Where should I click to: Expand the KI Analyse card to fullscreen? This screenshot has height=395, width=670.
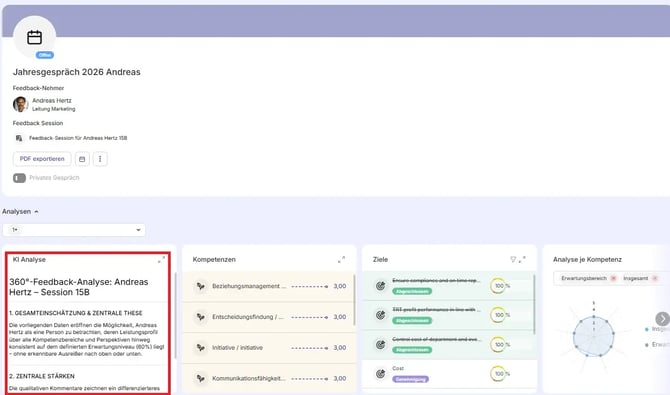tap(161, 259)
